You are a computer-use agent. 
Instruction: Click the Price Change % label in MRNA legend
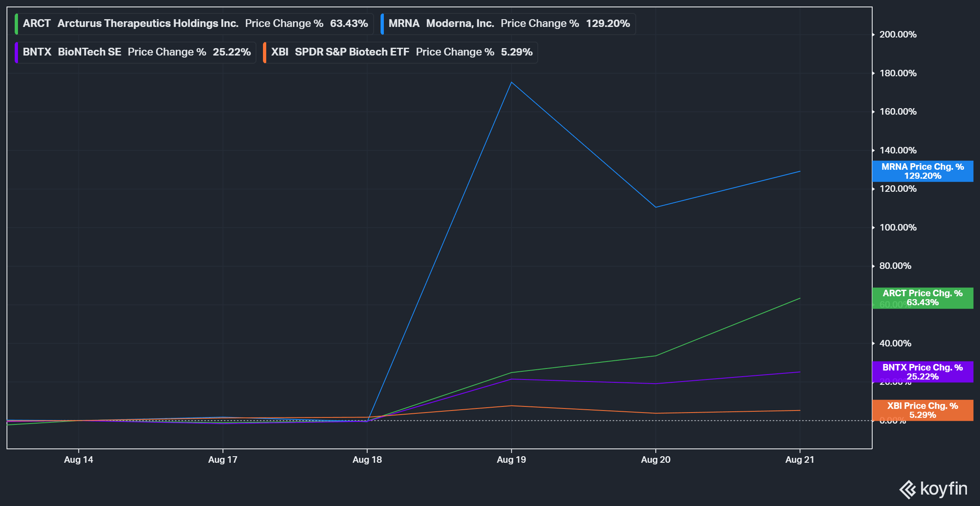[540, 24]
